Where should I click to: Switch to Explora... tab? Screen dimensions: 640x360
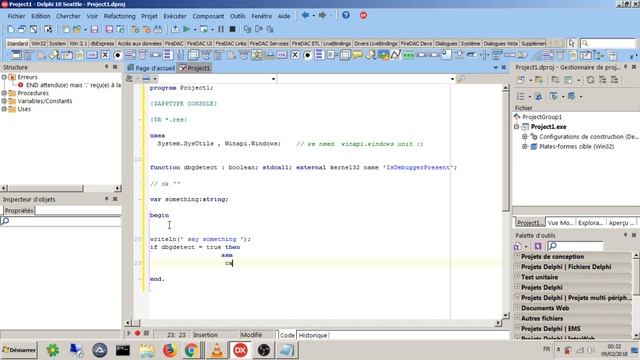point(590,222)
